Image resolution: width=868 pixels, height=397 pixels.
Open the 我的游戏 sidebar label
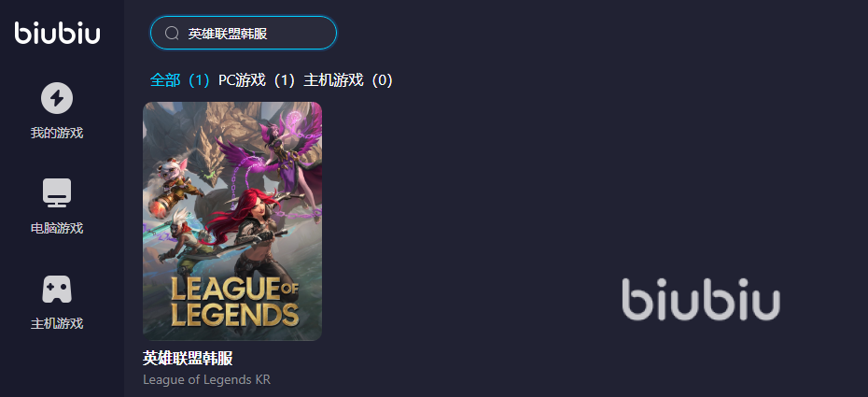pos(57,133)
